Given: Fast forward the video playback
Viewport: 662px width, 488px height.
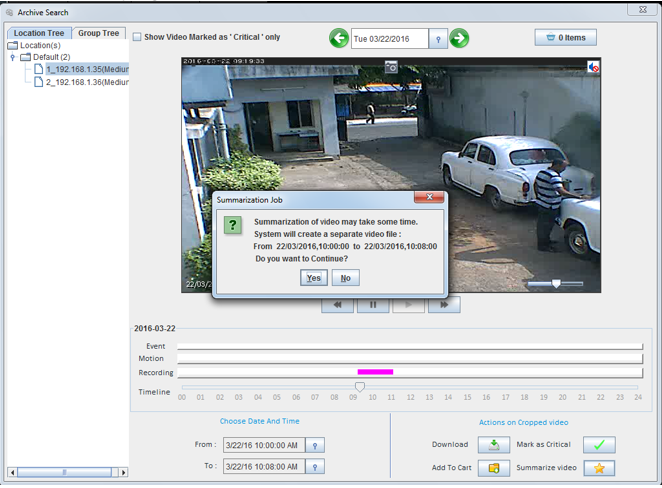Looking at the screenshot, I should point(444,305).
